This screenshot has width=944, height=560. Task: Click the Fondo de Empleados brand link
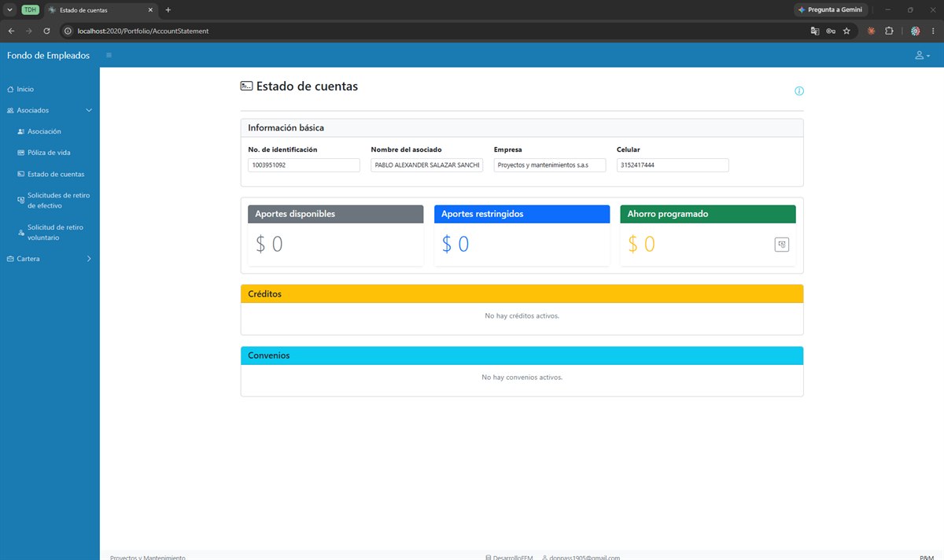(49, 56)
